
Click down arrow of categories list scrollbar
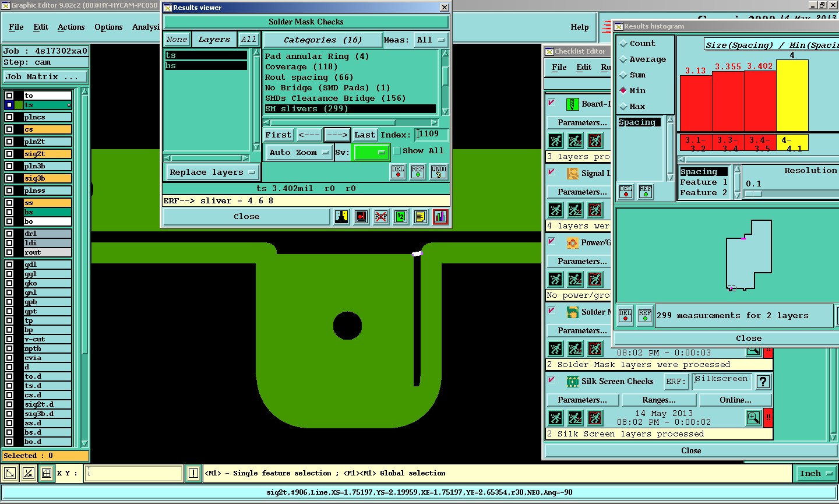445,112
